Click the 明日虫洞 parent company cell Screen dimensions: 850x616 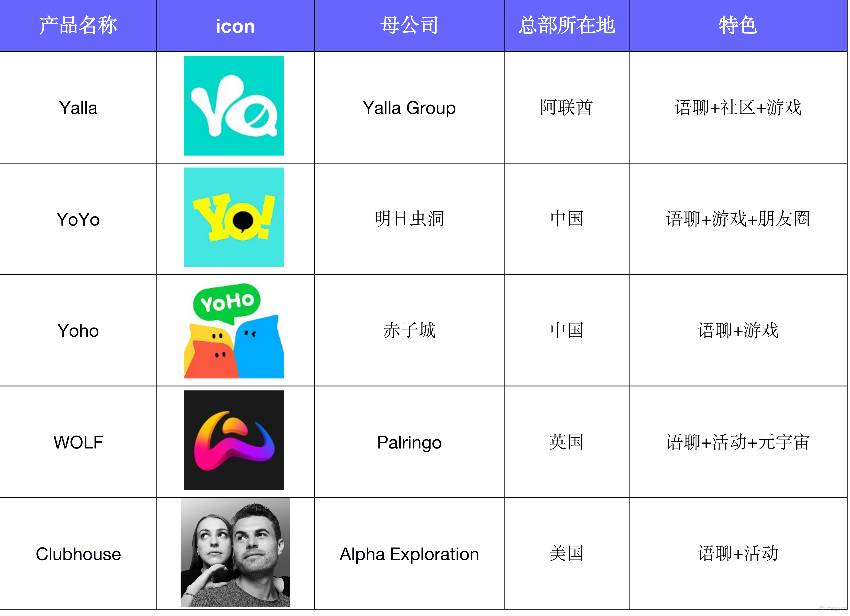409,219
